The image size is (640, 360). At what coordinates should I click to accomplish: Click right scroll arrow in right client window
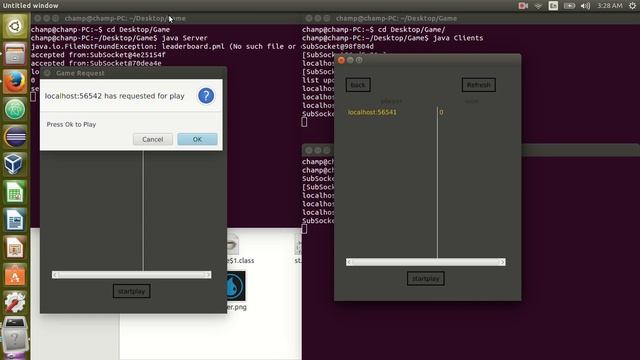(502, 262)
